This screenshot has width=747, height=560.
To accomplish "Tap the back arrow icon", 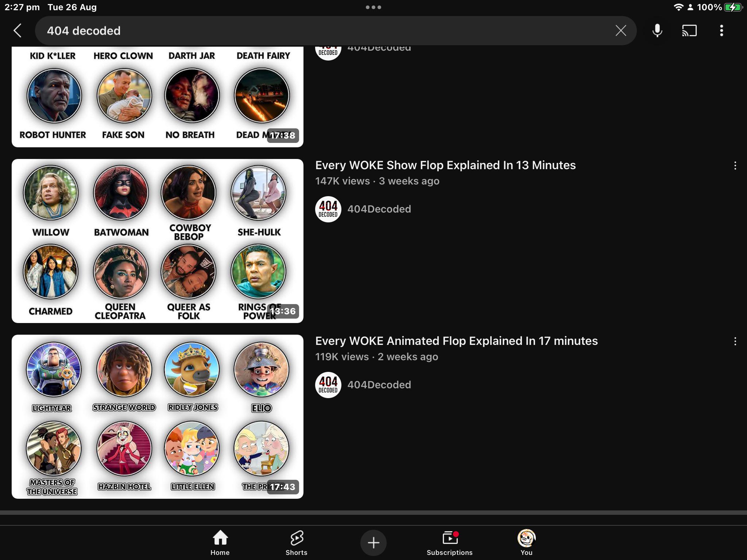I will pyautogui.click(x=18, y=31).
